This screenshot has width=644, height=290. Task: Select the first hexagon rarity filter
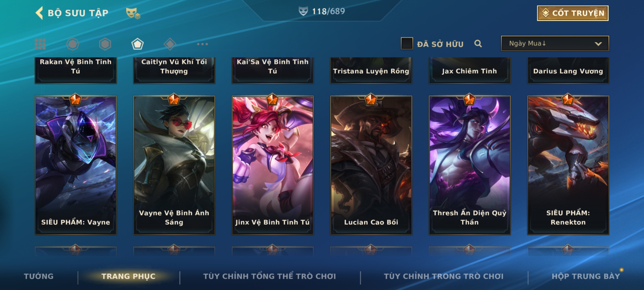point(73,44)
